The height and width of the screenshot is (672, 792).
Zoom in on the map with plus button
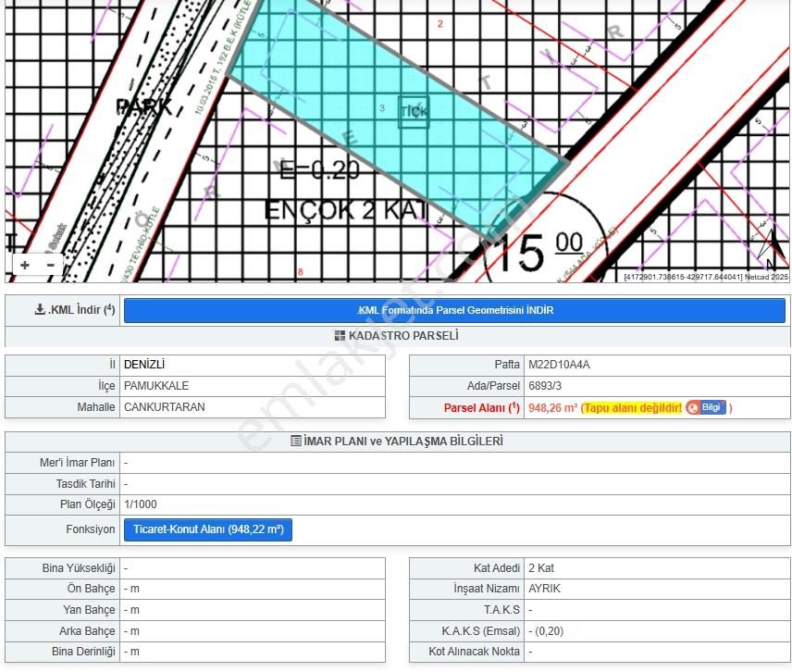point(25,266)
